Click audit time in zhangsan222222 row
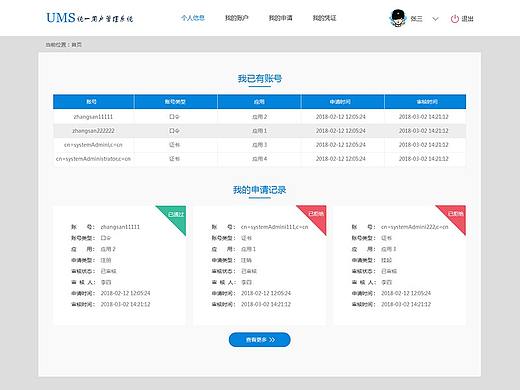 pos(424,131)
